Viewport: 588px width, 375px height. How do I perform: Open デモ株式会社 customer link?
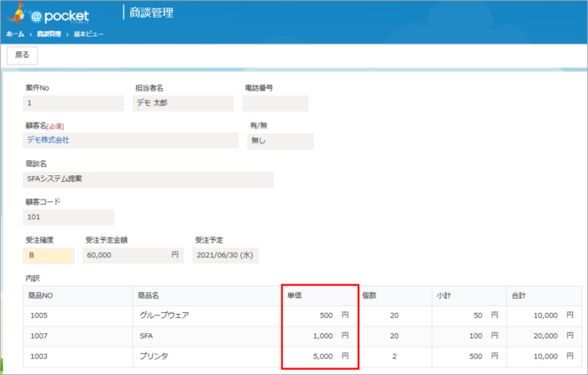point(48,140)
